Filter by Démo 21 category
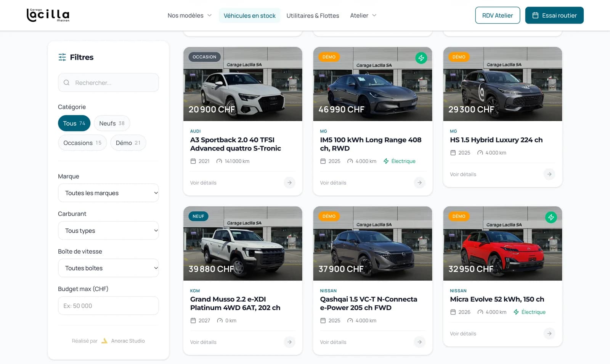 [128, 143]
